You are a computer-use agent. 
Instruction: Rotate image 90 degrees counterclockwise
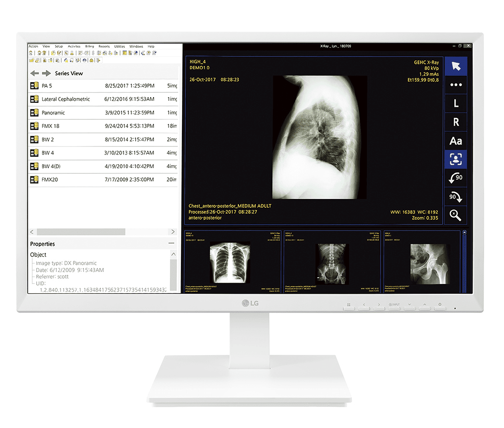pos(456,178)
